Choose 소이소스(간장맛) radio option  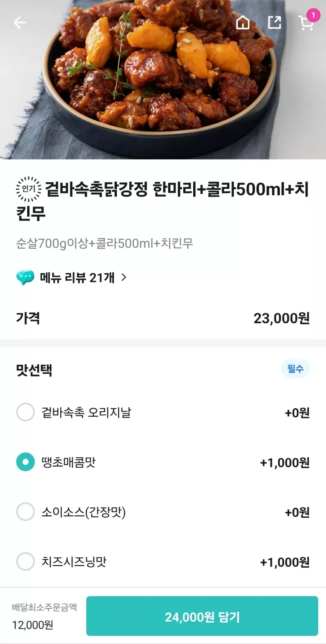(x=25, y=512)
